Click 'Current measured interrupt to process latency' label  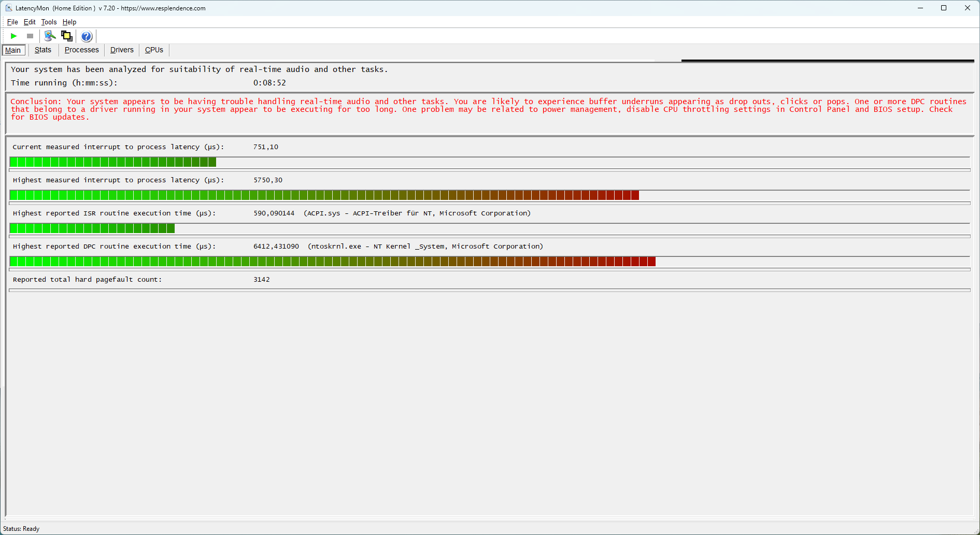pos(118,147)
